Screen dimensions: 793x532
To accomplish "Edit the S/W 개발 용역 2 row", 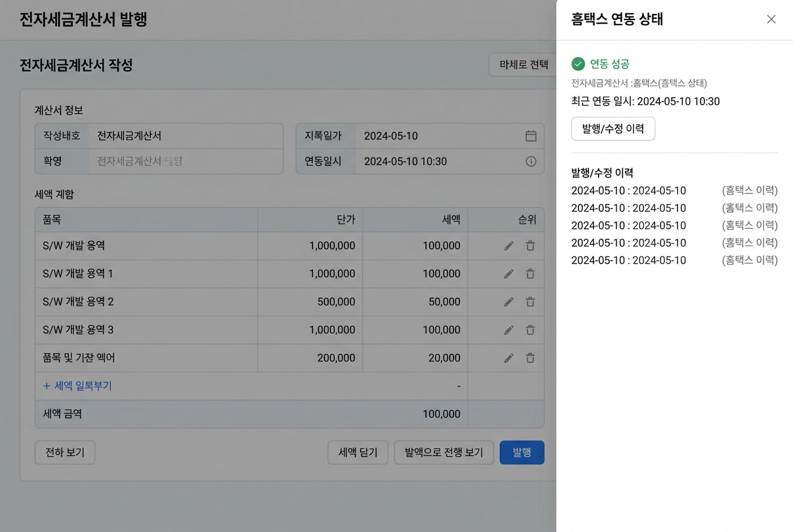I will [509, 302].
